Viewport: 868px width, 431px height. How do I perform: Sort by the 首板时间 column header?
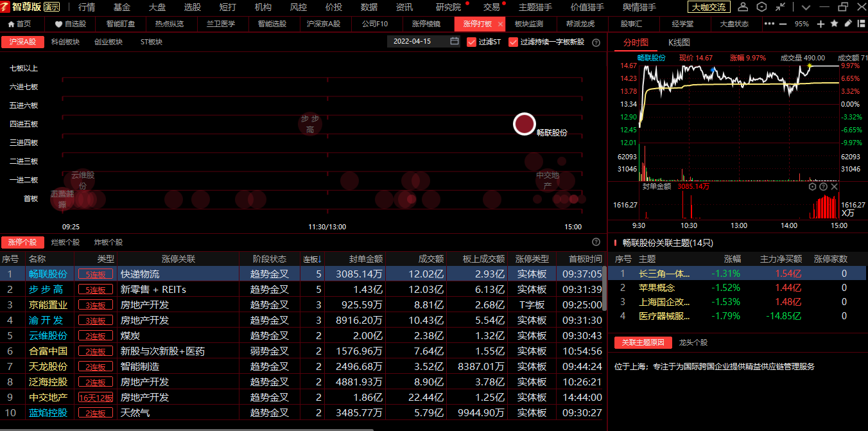pyautogui.click(x=586, y=259)
